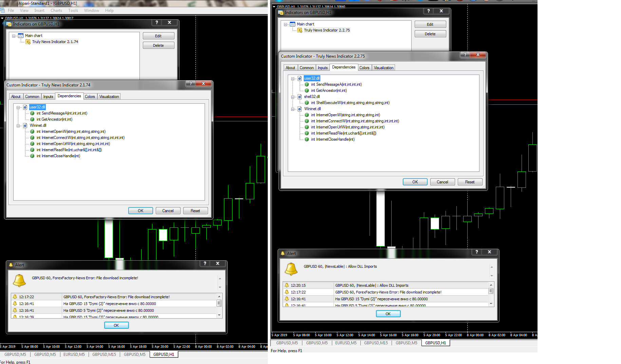Select int InternetOpenUrlW row in 2.2.75 dependencies
Viewport: 621px width, 364px height.
[x=348, y=127]
